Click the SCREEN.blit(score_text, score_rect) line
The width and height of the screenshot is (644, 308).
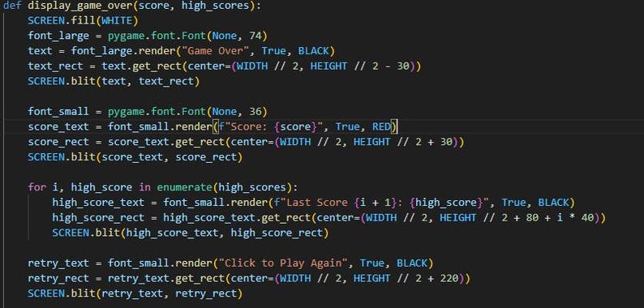[135, 157]
